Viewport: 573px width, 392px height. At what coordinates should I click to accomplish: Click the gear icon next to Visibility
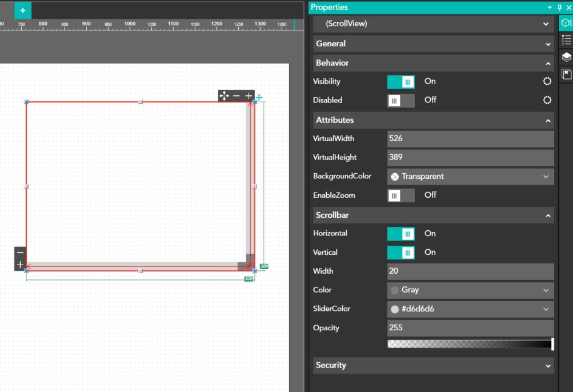(x=547, y=82)
